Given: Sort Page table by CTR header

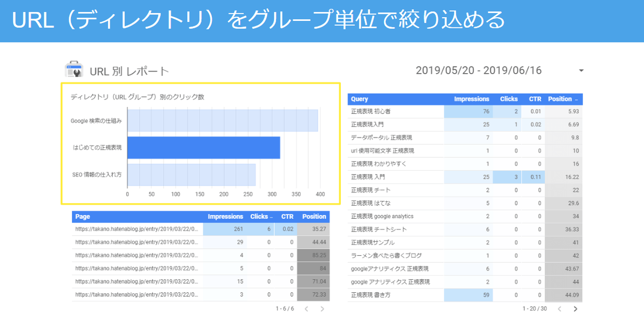Looking at the screenshot, I should point(288,216).
